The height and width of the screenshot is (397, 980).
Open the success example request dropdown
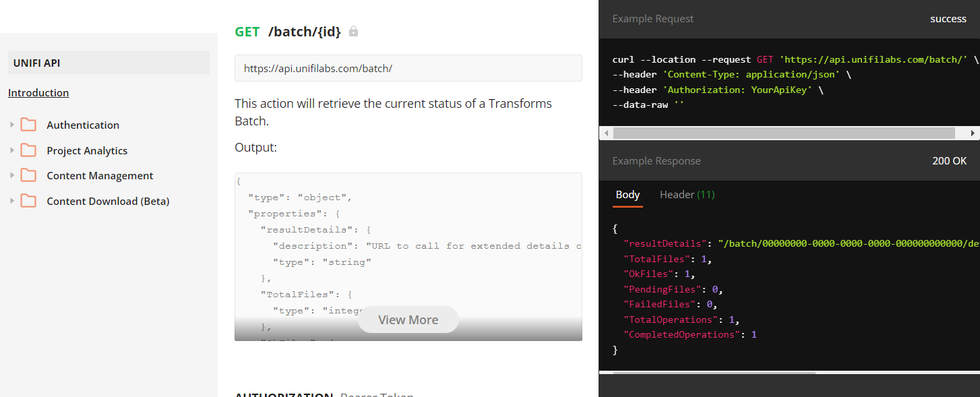pos(948,19)
